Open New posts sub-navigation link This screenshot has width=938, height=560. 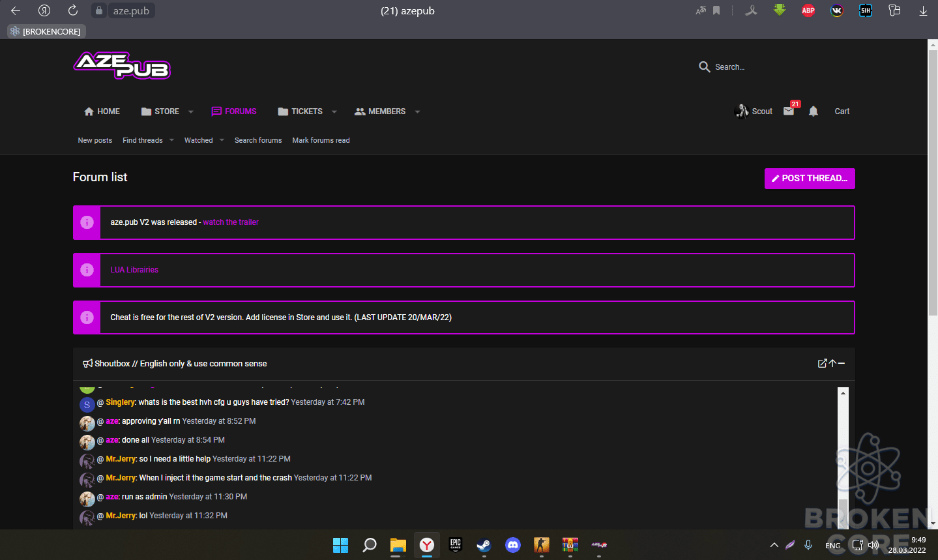tap(95, 140)
